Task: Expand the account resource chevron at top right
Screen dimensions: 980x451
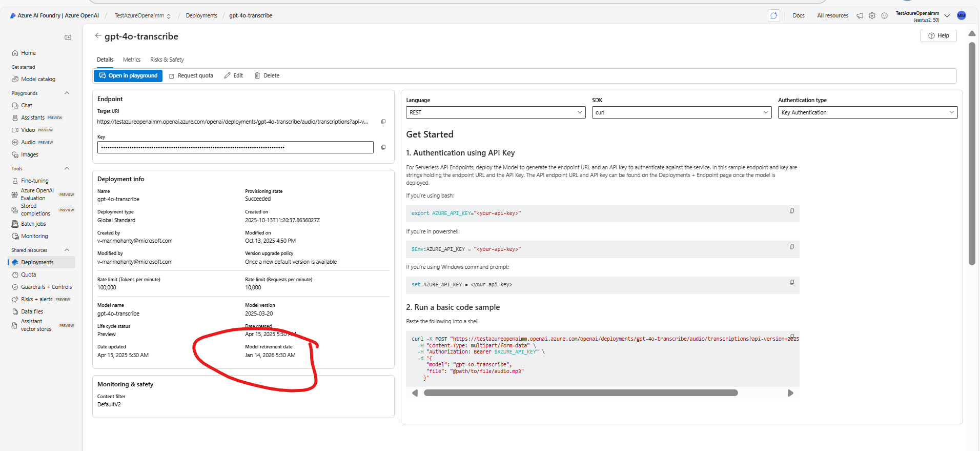Action: coord(947,15)
